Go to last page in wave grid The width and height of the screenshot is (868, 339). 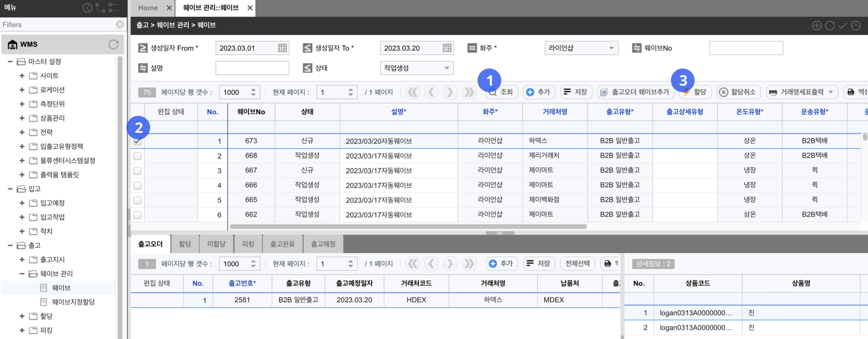pos(469,92)
